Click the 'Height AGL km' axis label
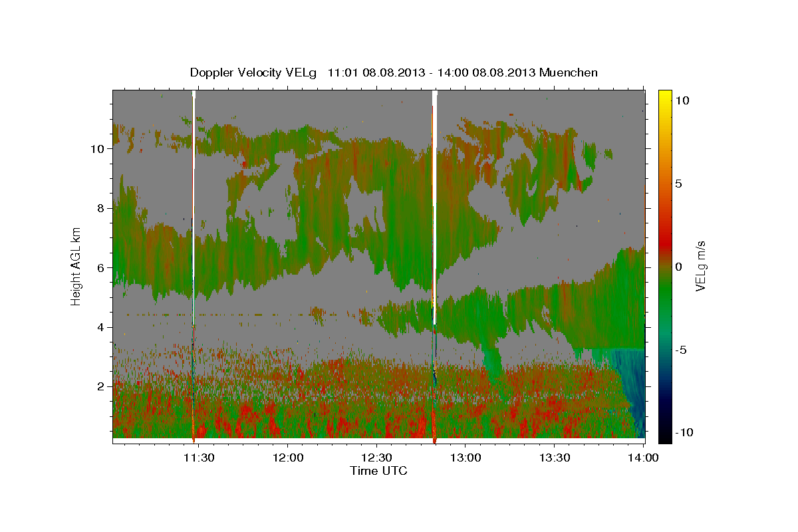The width and height of the screenshot is (798, 532). pos(76,265)
